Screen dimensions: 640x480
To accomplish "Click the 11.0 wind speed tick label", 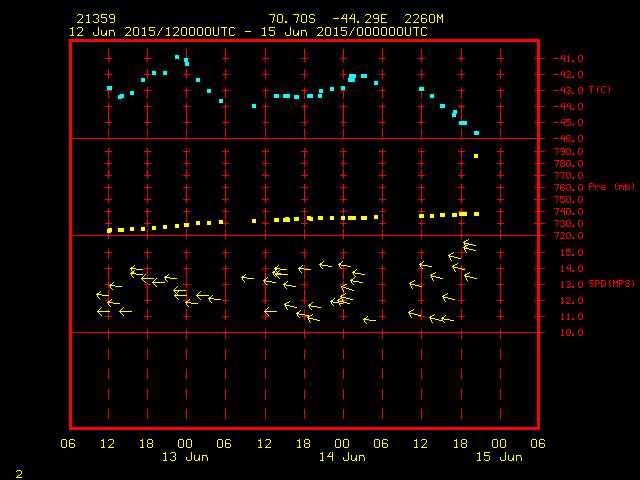I will [x=571, y=317].
